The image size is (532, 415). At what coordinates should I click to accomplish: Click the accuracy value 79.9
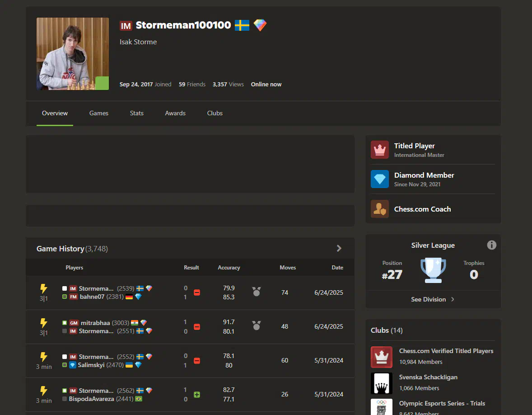[229, 288]
